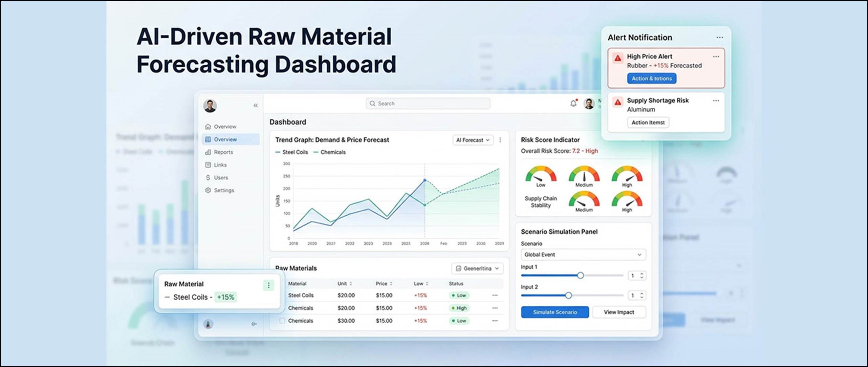Click the Search field
The width and height of the screenshot is (868, 367).
tap(428, 104)
